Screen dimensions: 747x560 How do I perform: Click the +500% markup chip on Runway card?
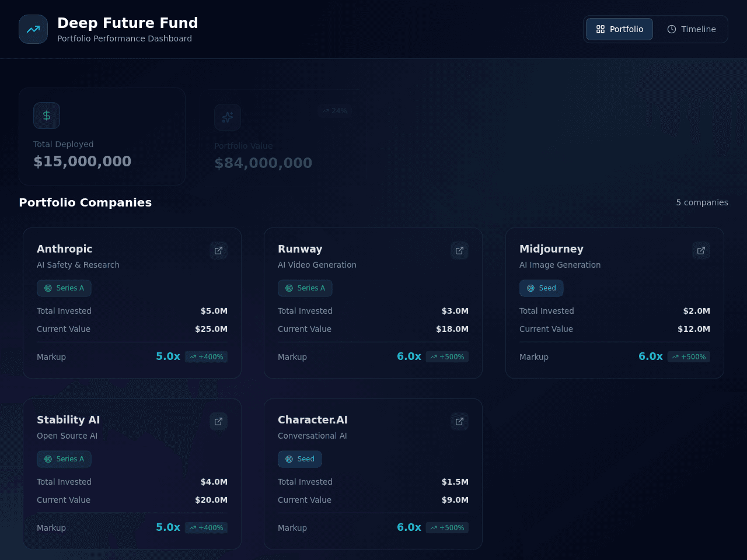pyautogui.click(x=447, y=357)
